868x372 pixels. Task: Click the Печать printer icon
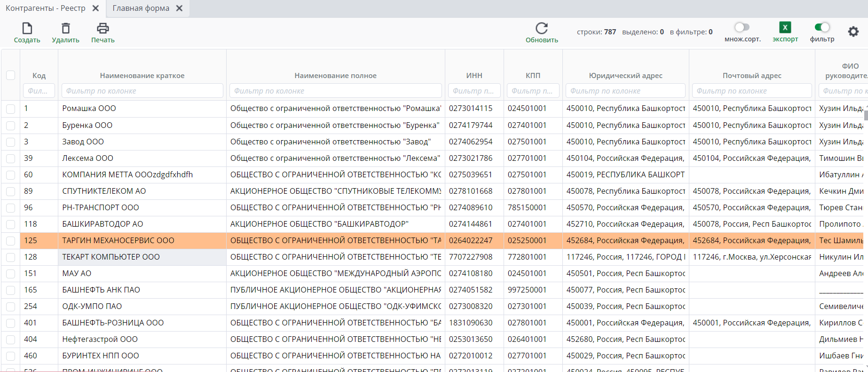click(x=103, y=29)
